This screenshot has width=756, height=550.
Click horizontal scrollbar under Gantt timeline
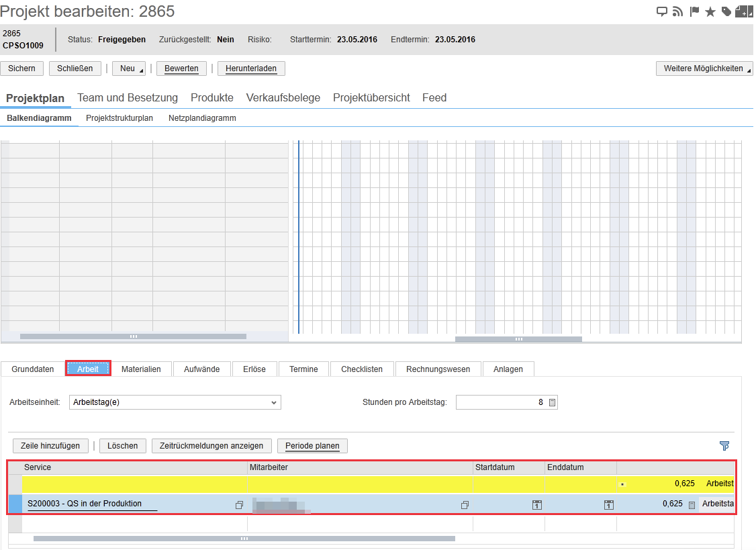click(519, 339)
